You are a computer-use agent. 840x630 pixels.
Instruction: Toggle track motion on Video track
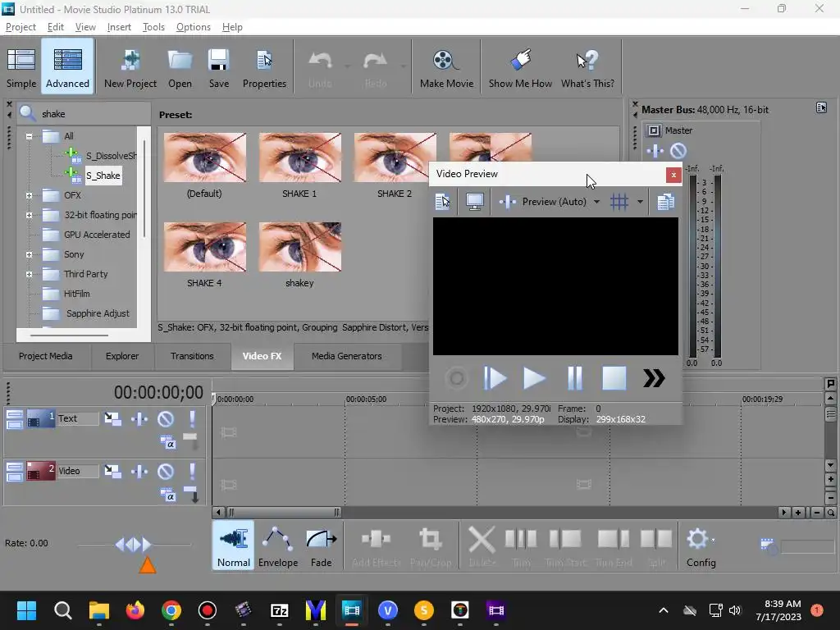point(112,471)
